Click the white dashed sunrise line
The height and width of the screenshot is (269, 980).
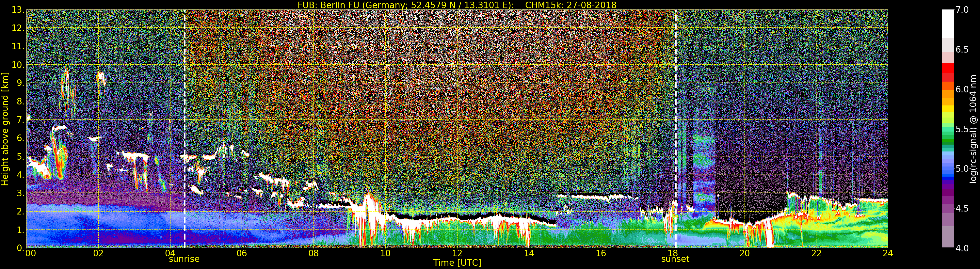[x=185, y=129]
